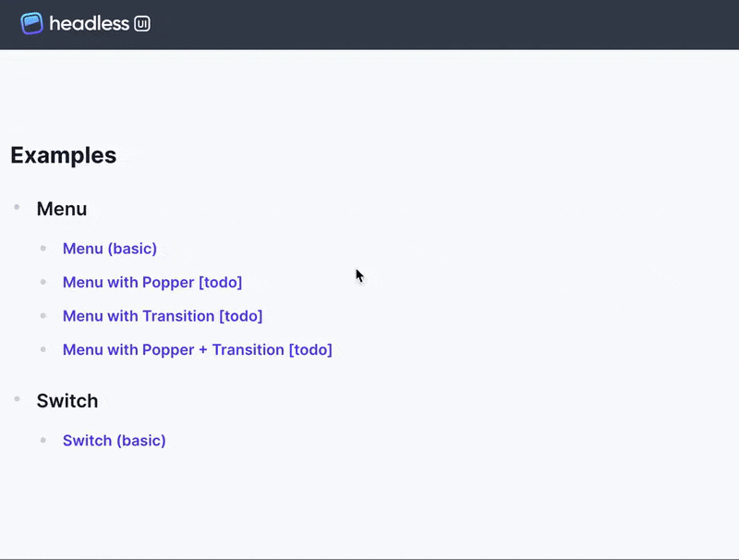Screen dimensions: 739x560
Task: Click the dark line at page bottom
Action: pyautogui.click(x=369, y=558)
